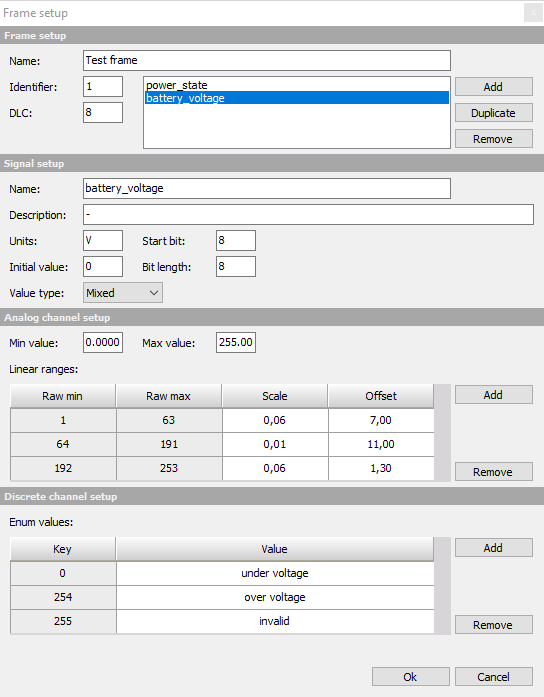Screen dimensions: 544x697
Task: Select the Offset cell showing 11,00
Action: coord(381,444)
